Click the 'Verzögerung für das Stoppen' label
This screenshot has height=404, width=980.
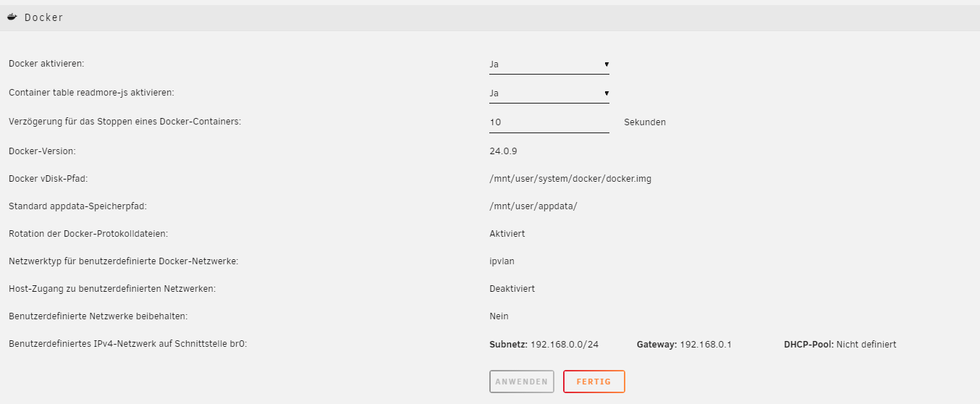coord(124,122)
